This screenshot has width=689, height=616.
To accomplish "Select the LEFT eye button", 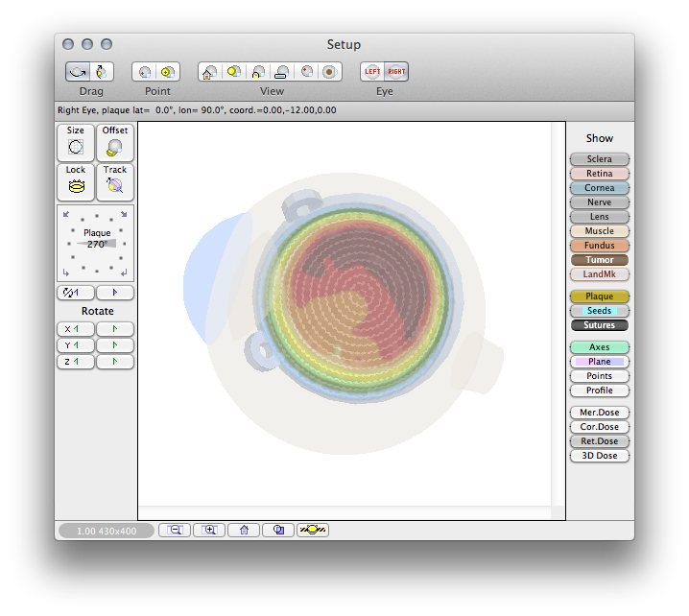I will click(x=372, y=72).
